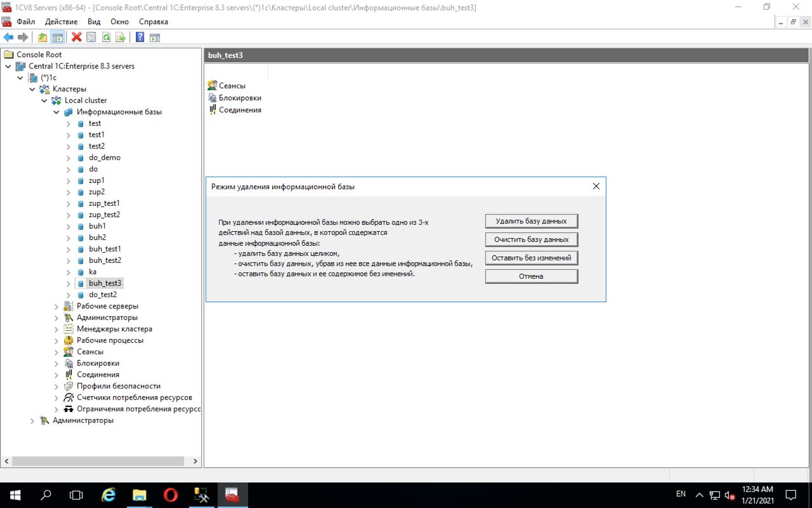
Task: Click the Local cluster tree icon
Action: (x=56, y=100)
